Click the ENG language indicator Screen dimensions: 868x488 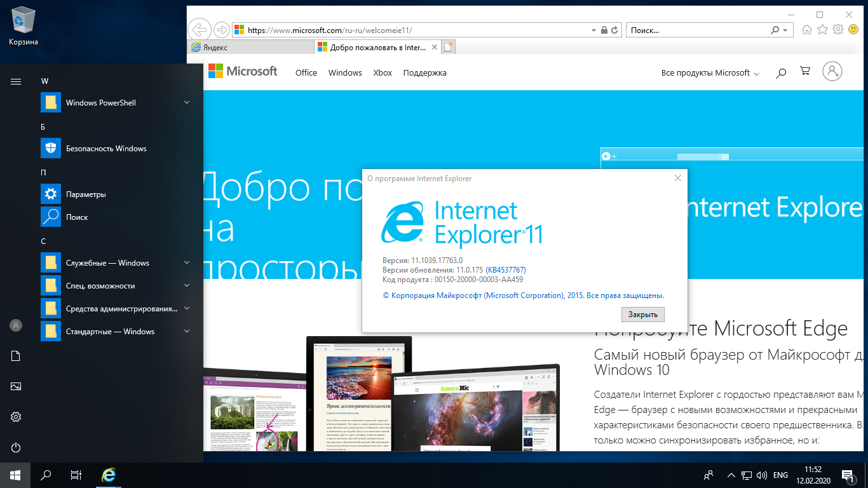coord(781,475)
